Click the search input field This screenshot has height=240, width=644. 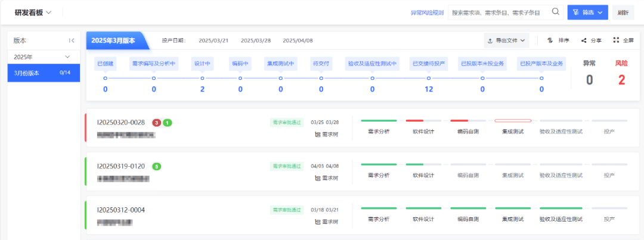click(x=499, y=13)
